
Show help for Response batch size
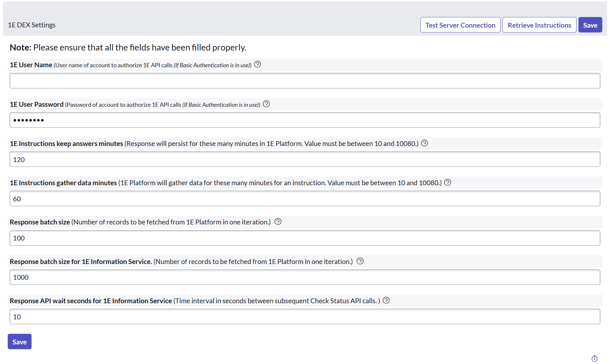click(278, 222)
